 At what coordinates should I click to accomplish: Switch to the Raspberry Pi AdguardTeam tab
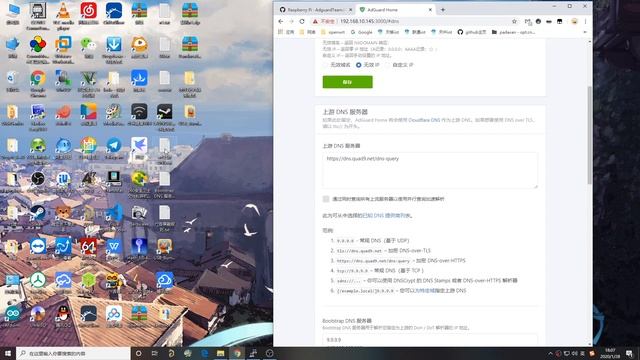315,9
